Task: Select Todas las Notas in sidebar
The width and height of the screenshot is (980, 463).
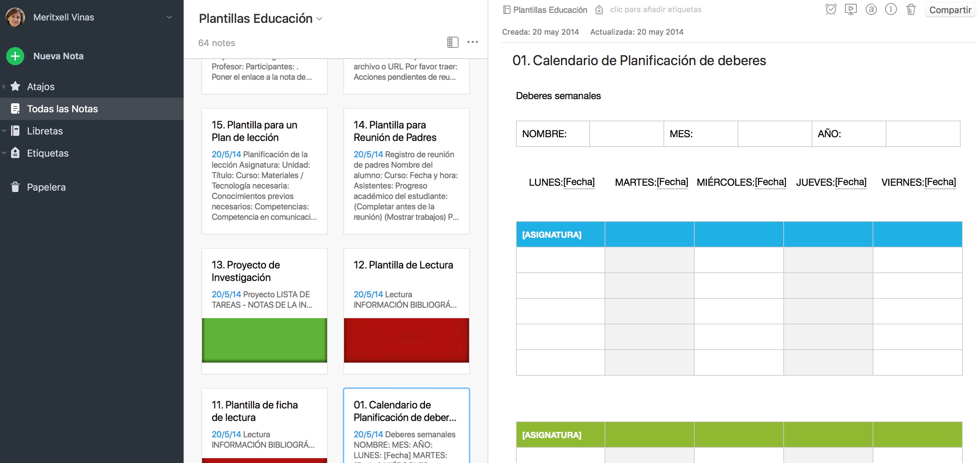Action: click(92, 109)
